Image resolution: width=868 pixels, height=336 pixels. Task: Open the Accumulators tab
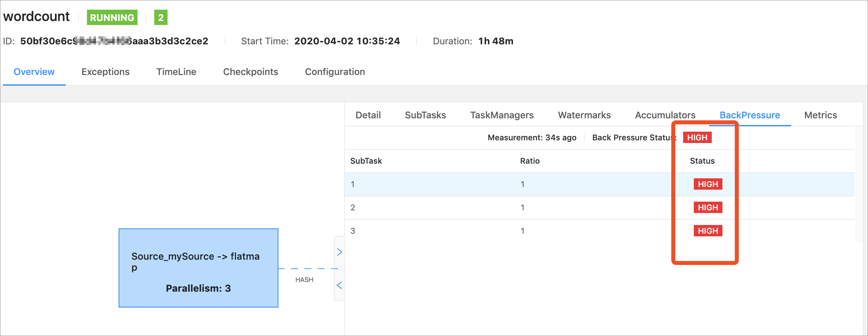pos(665,115)
